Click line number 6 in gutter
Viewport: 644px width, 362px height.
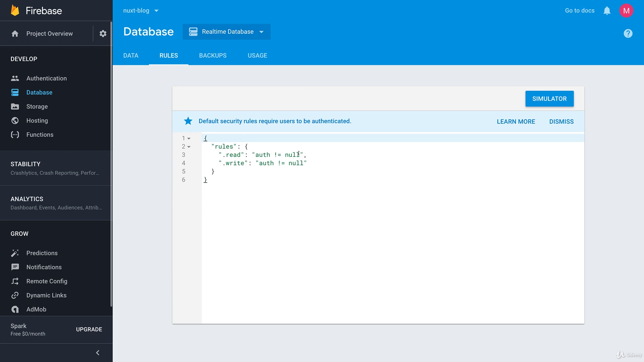click(183, 180)
